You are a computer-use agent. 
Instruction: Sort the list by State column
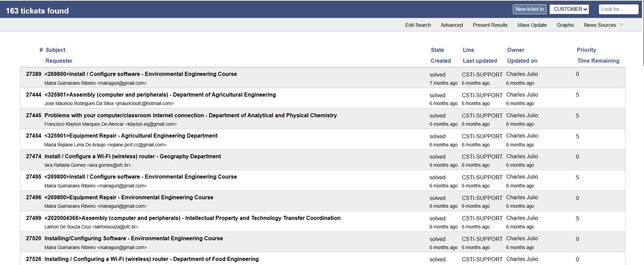point(437,50)
